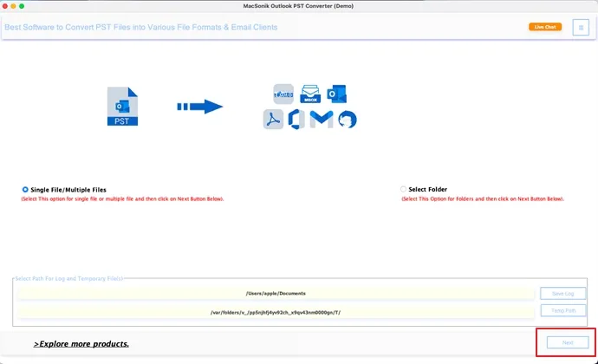Click the Outlook icon in format group
598x364 pixels.
tap(337, 94)
